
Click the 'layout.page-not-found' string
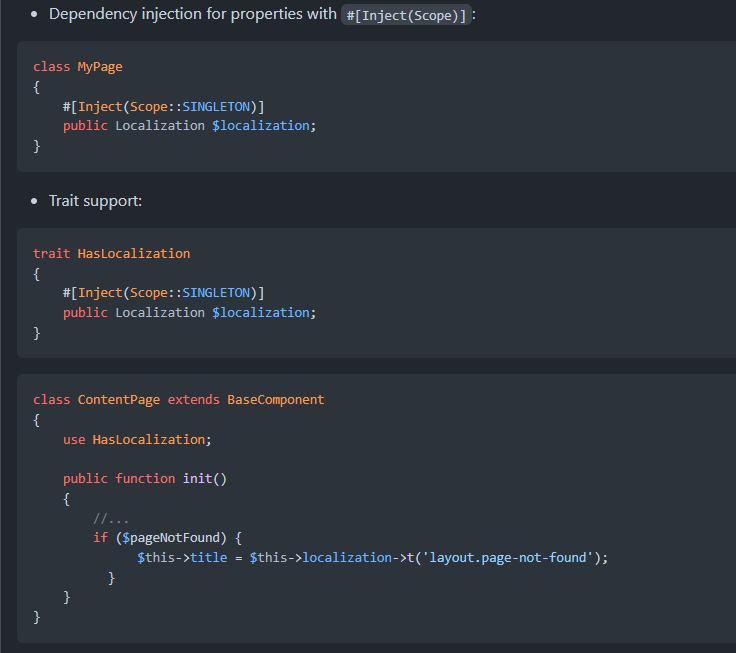click(x=508, y=558)
